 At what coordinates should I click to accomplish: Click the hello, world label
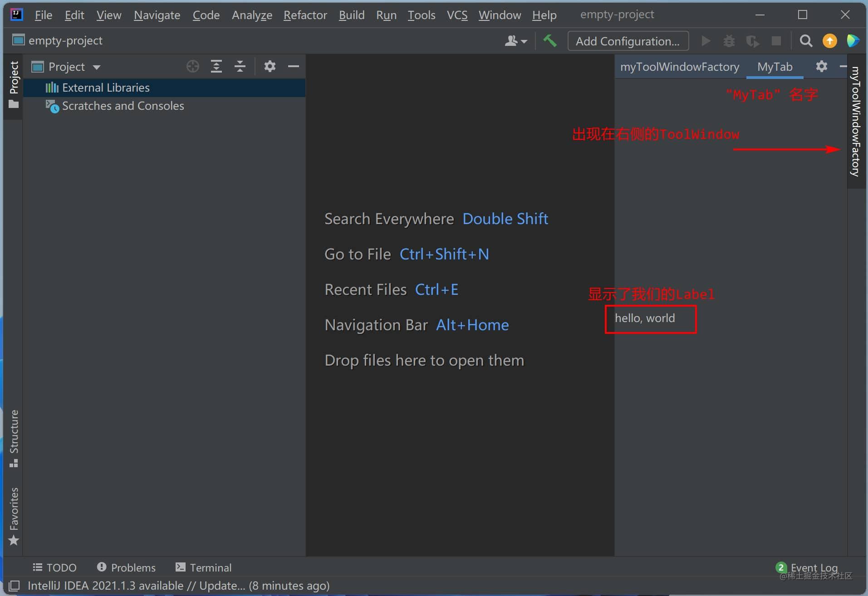645,318
